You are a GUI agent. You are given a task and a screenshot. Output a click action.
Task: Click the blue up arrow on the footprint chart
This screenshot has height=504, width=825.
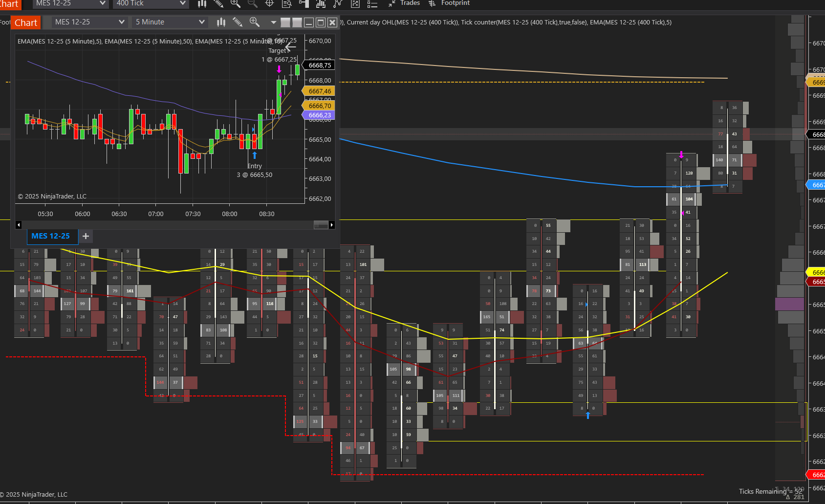588,415
